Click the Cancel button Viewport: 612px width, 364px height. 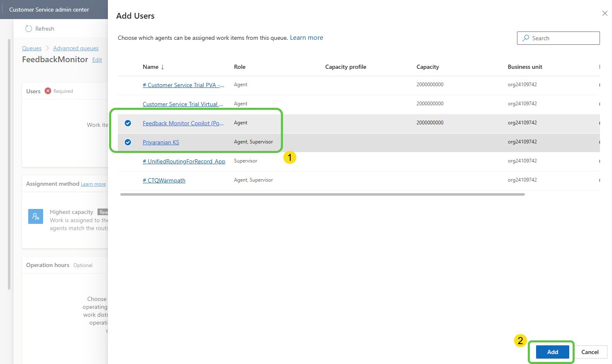[590, 352]
